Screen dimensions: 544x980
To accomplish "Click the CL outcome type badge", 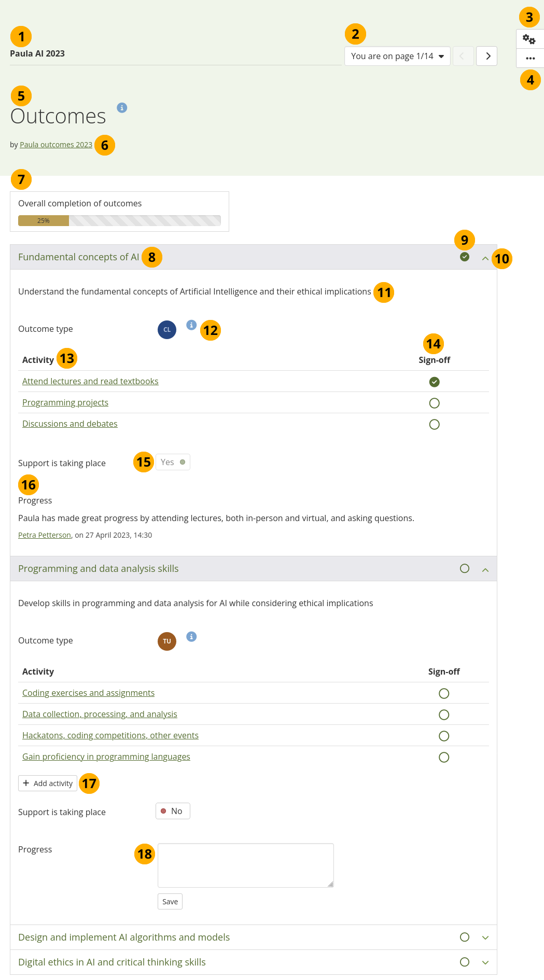I will pyautogui.click(x=167, y=330).
